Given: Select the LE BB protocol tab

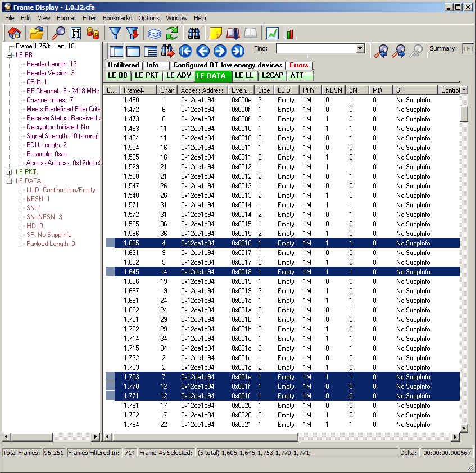Looking at the screenshot, I should pyautogui.click(x=118, y=75).
